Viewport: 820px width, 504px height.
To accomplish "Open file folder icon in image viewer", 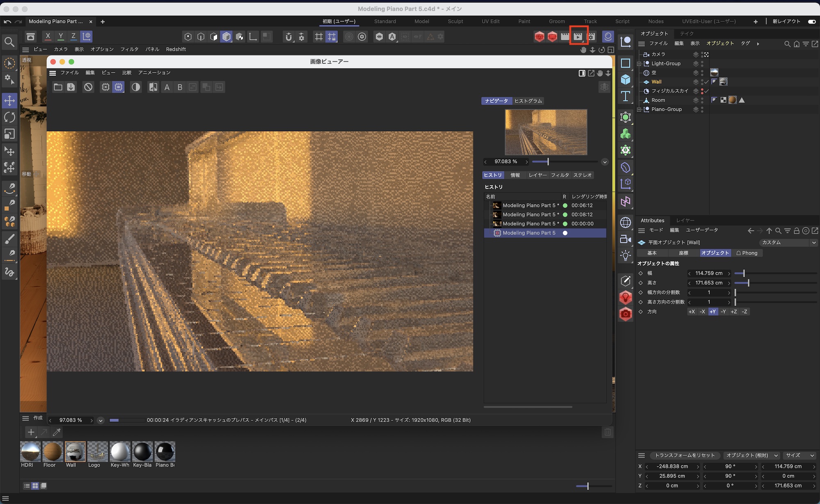I will click(58, 87).
